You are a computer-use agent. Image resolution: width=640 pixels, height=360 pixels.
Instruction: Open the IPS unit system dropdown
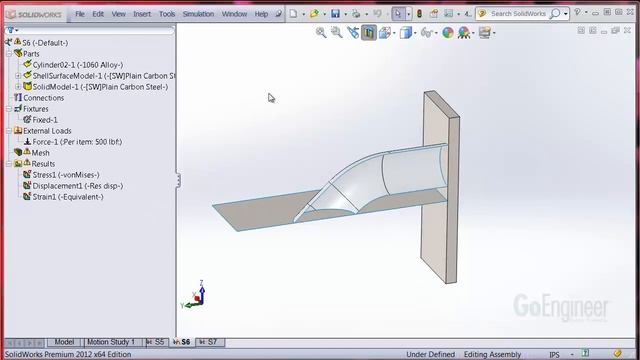pyautogui.click(x=572, y=354)
